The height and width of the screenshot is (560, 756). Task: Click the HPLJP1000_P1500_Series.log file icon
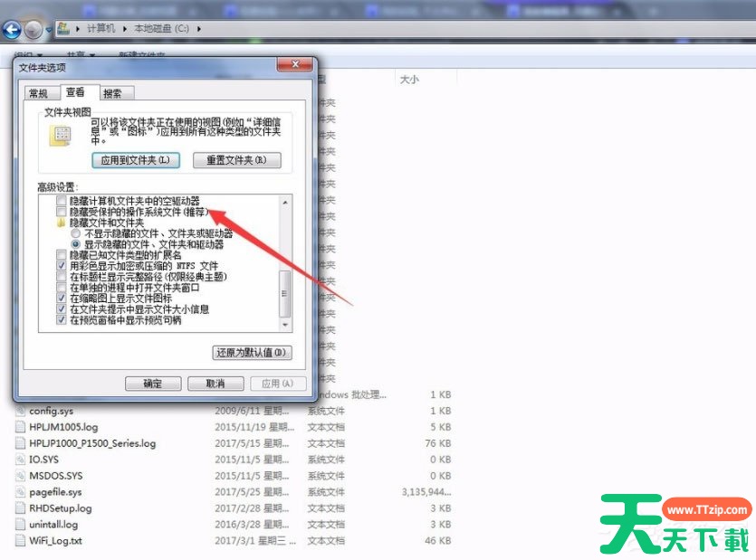click(x=20, y=443)
